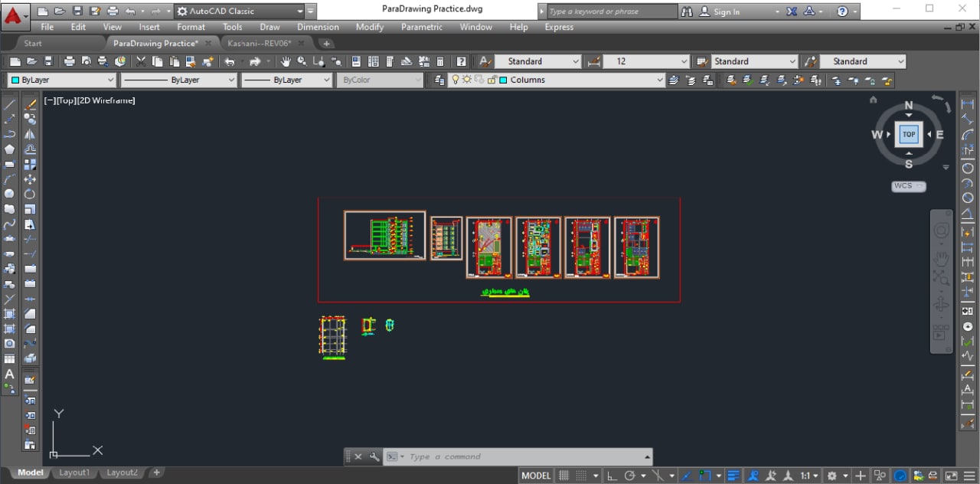This screenshot has width=980, height=484.
Task: Switch to the Start tab
Action: click(x=33, y=43)
